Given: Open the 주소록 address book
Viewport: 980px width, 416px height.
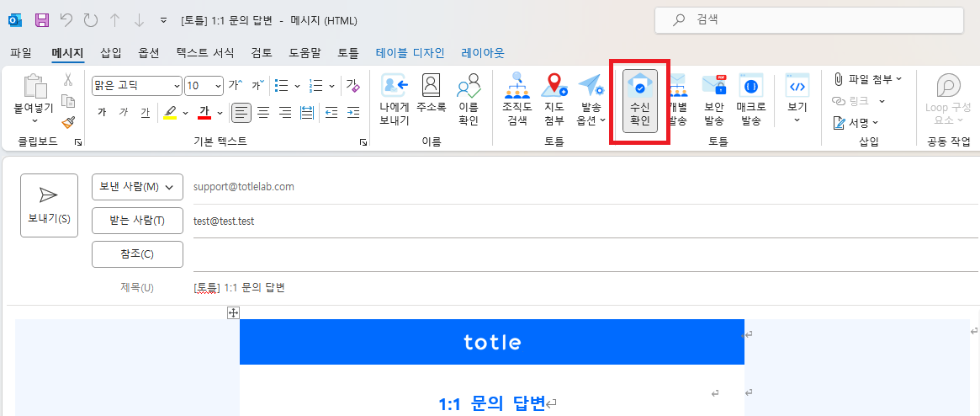Looking at the screenshot, I should 431,86.
